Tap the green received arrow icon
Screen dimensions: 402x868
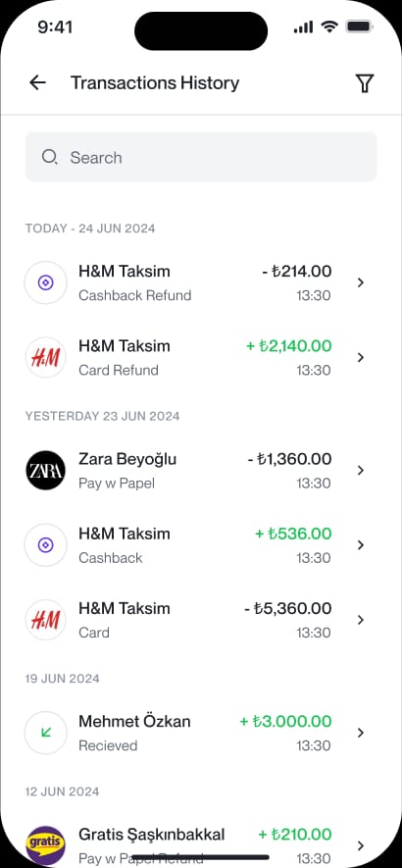pyautogui.click(x=45, y=733)
